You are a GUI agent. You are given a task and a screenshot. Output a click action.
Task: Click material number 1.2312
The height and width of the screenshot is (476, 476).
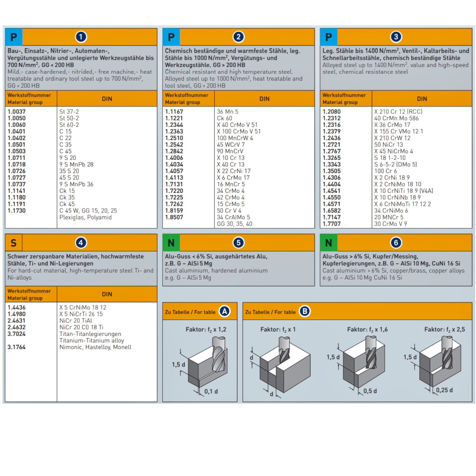point(332,118)
